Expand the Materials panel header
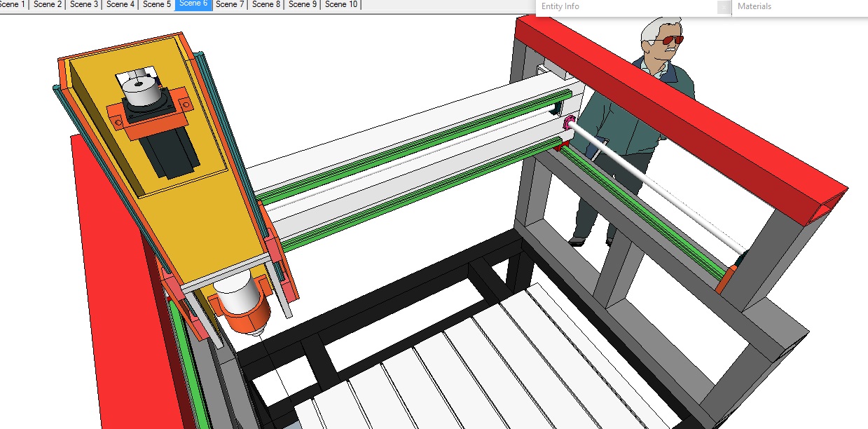Viewport: 868px width, 429px height. coord(799,7)
